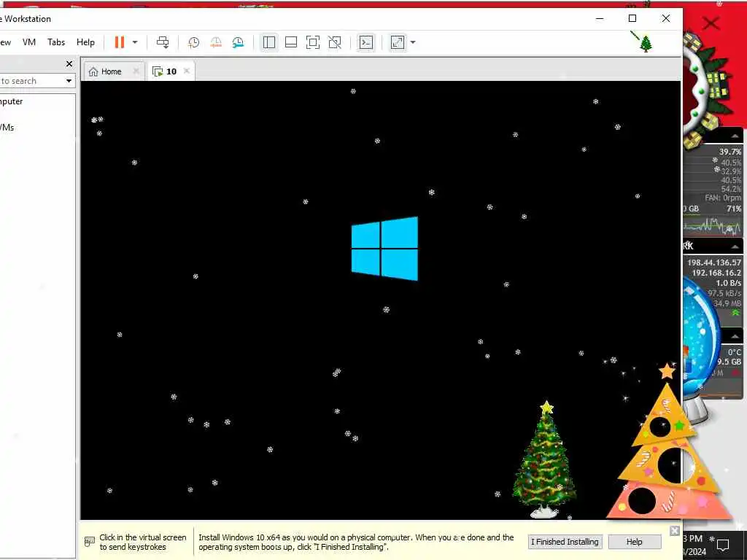Click the local IP 192.168.16.2
Viewport: 747px width, 560px height.
point(716,273)
